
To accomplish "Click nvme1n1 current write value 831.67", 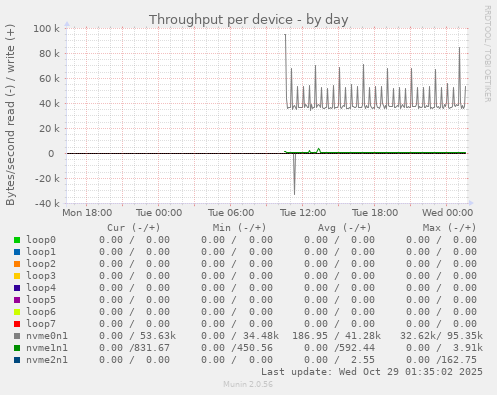I will click(152, 348).
